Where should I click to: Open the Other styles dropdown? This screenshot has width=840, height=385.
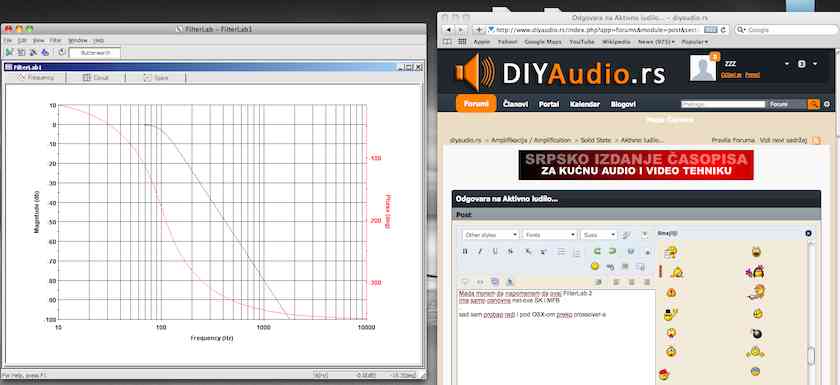[491, 235]
